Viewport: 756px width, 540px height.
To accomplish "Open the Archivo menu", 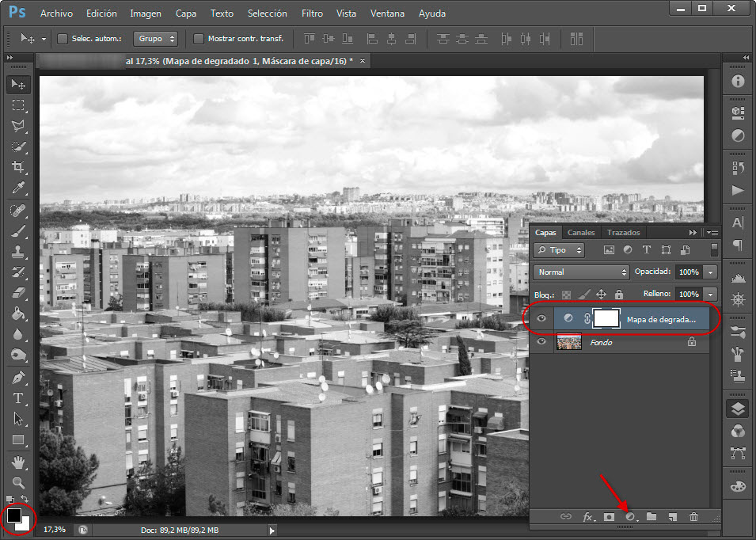I will (x=56, y=13).
